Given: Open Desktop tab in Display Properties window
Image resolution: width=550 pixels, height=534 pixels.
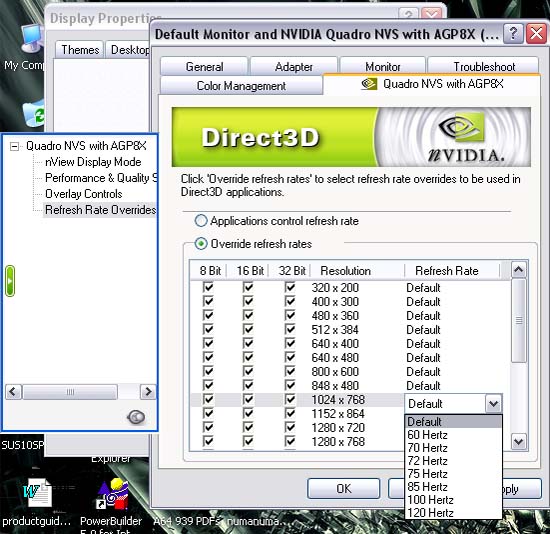Looking at the screenshot, I should (x=128, y=49).
